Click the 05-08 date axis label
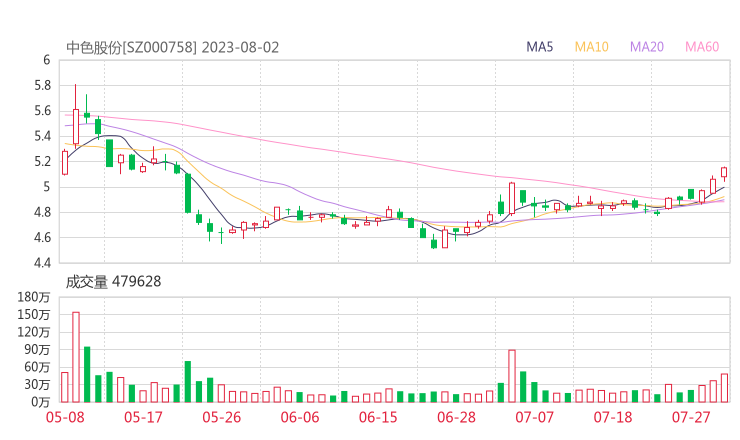The image size is (740, 440). (x=65, y=417)
